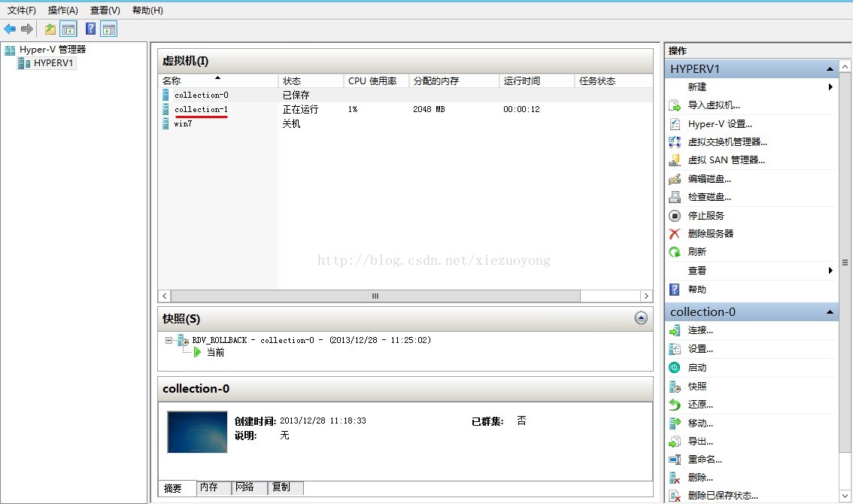Click the red X Remove Server icon (删除服务器)
This screenshot has height=504, width=853.
coord(675,233)
